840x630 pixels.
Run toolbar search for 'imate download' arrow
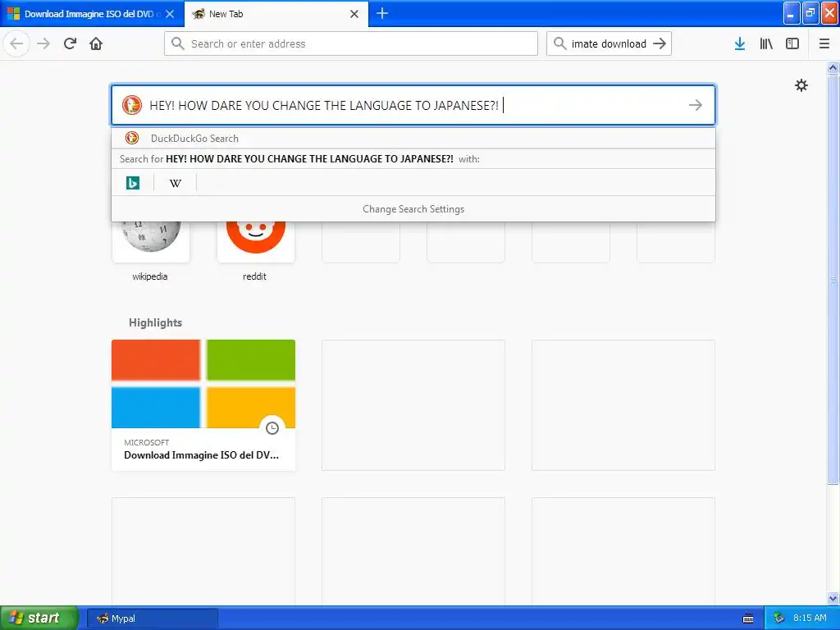coord(660,43)
